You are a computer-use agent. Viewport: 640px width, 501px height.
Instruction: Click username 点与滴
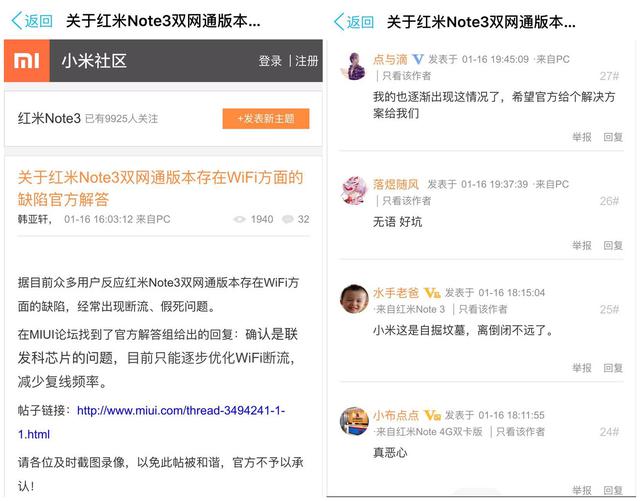tap(390, 60)
